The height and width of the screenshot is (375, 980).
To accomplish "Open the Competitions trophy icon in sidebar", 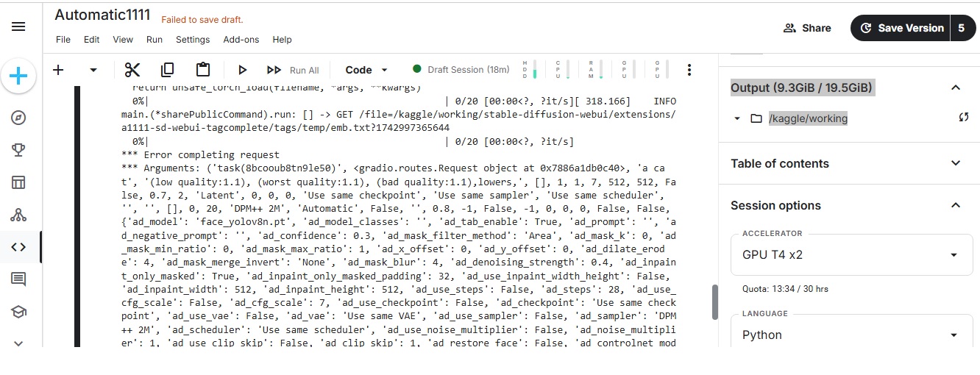I will (18, 150).
